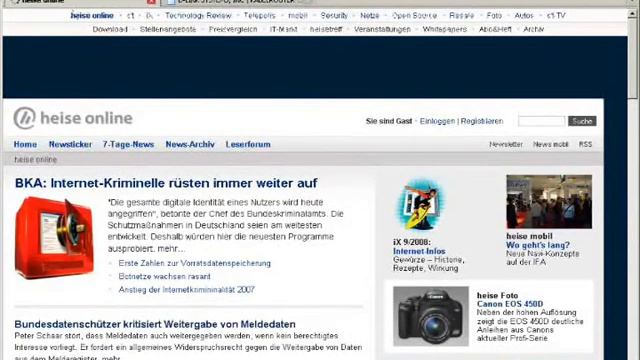Open the Stellenangebote link
Viewport: 640px width, 360px height.
click(168, 29)
